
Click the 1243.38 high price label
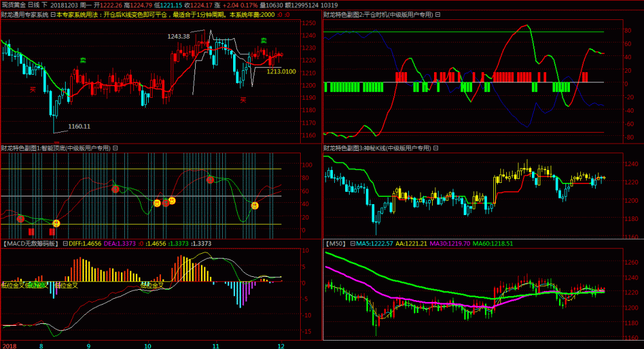pyautogui.click(x=178, y=37)
